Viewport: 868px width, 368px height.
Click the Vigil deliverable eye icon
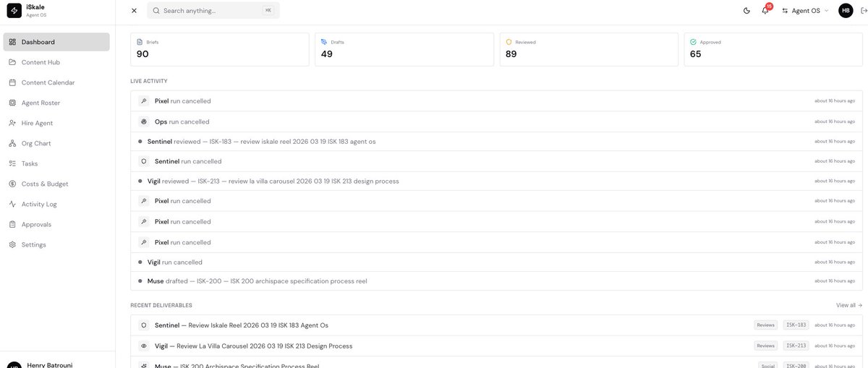tap(143, 346)
